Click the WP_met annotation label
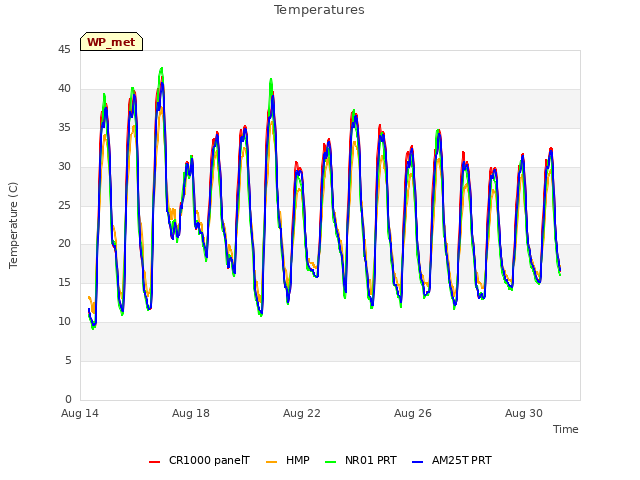Image resolution: width=640 pixels, height=480 pixels. 111,42
